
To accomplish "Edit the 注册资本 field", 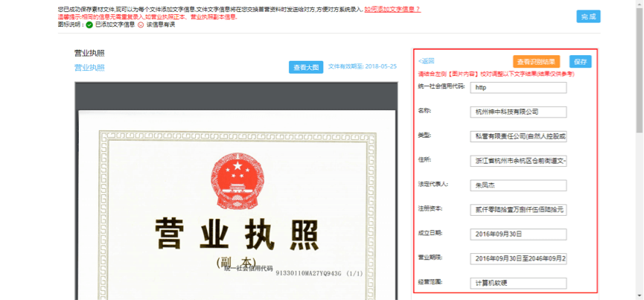I will click(x=518, y=210).
